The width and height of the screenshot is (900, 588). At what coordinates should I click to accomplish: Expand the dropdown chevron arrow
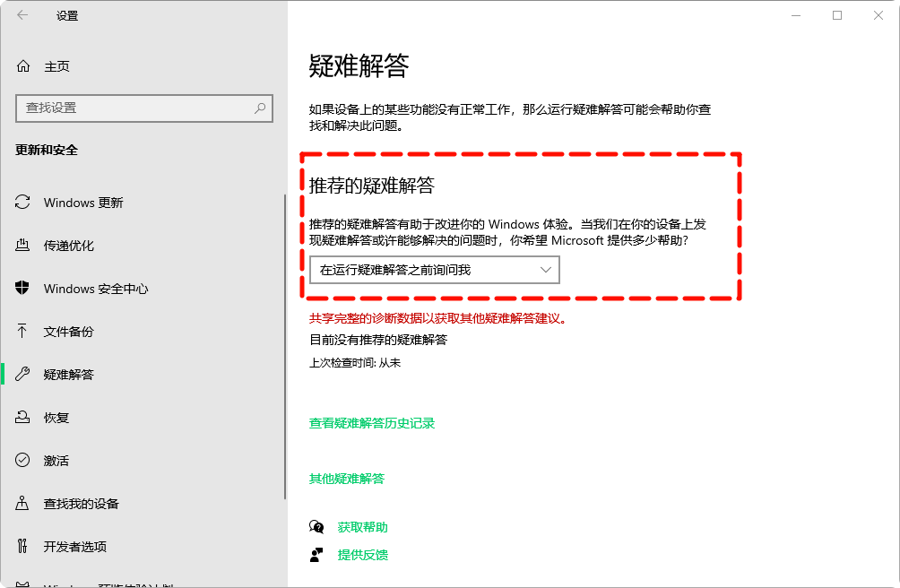(x=545, y=270)
